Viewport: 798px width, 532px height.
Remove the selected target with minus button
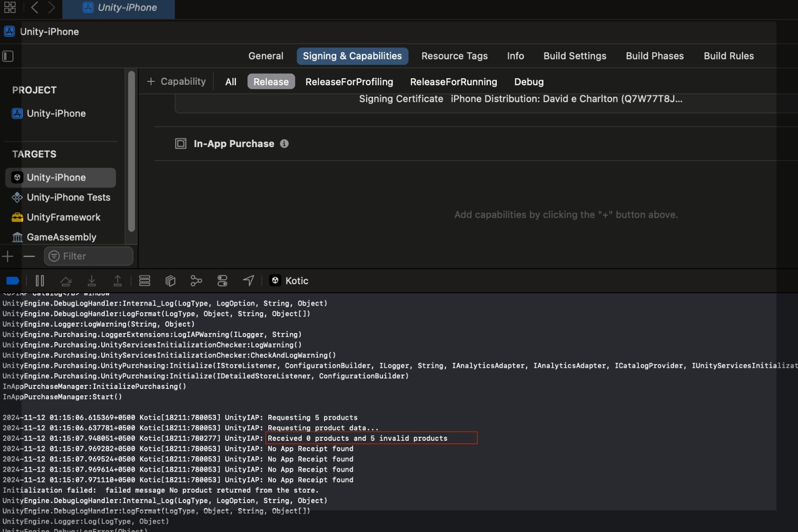pyautogui.click(x=29, y=256)
